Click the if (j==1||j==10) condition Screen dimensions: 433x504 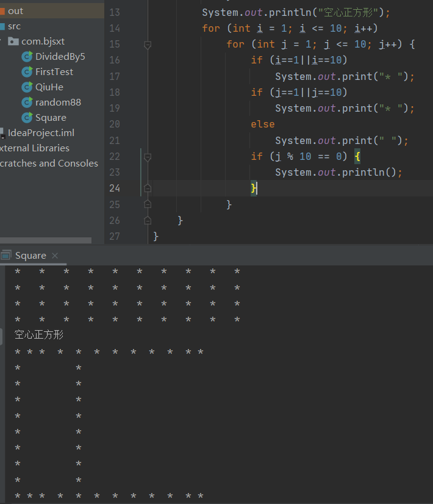coord(299,93)
